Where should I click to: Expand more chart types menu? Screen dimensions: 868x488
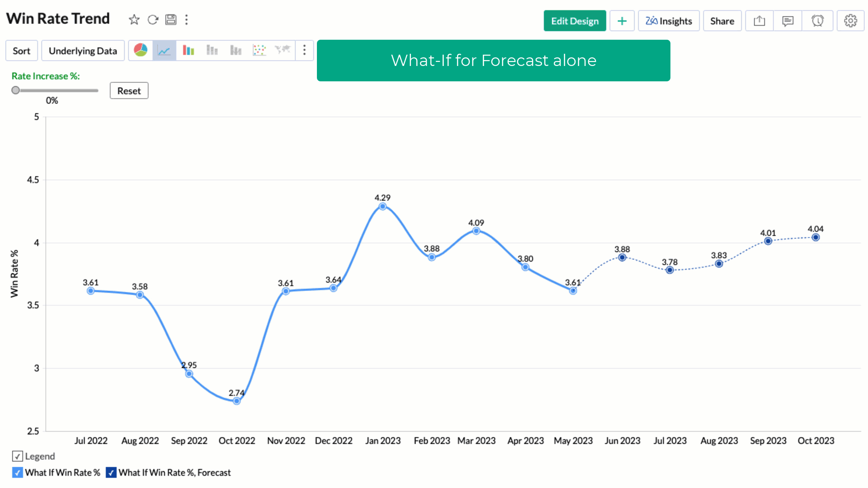point(304,50)
